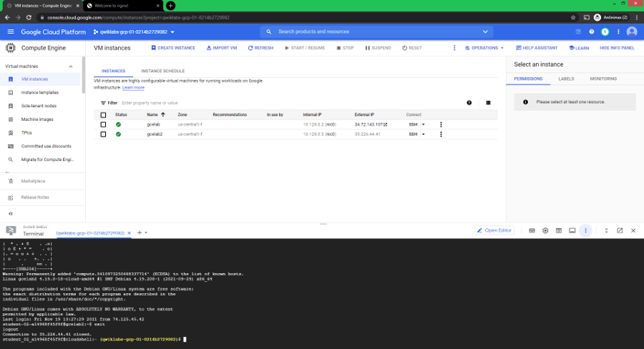Open a new browser tab
The width and height of the screenshot is (644, 349).
(170, 6)
